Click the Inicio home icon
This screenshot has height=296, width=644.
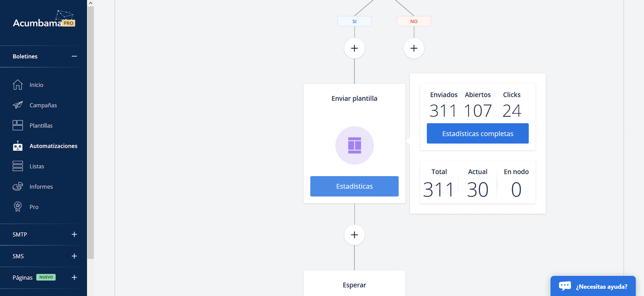pos(17,85)
